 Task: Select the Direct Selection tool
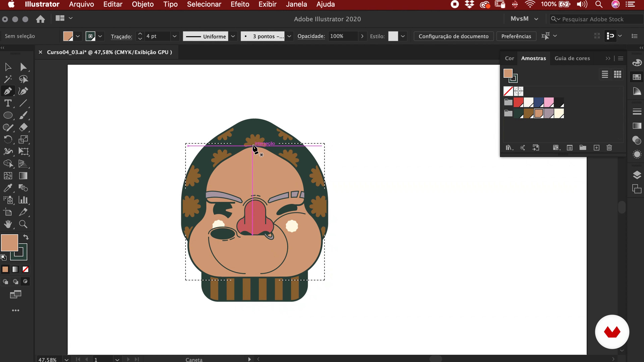click(23, 67)
